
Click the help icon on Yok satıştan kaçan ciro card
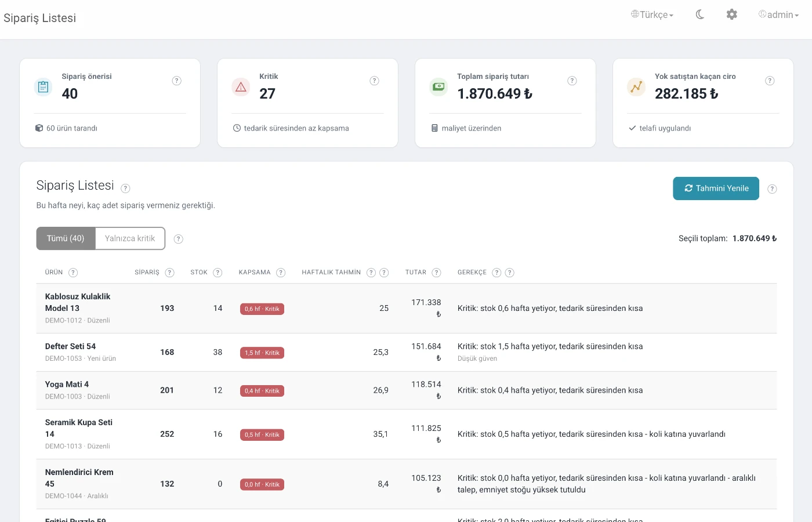click(770, 81)
